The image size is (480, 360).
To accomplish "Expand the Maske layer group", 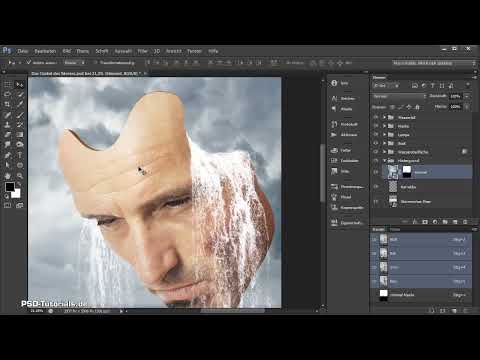I will point(384,126).
